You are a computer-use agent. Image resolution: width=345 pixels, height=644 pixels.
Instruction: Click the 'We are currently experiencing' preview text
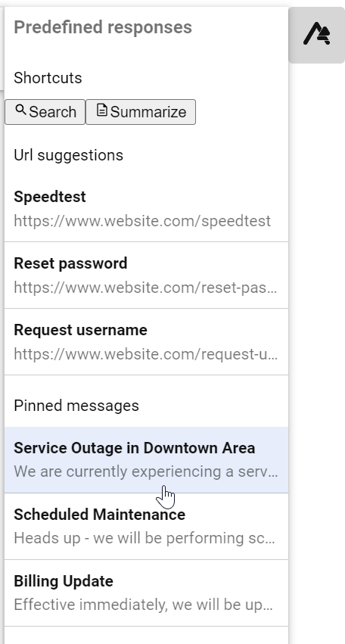(145, 471)
